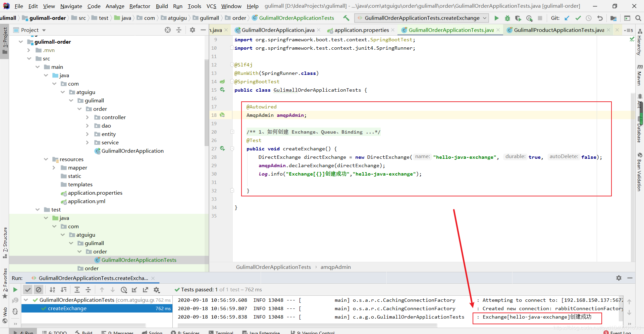Image resolution: width=644 pixels, height=334 pixels.
Task: Toggle Show Ignored tests button
Action: point(39,289)
